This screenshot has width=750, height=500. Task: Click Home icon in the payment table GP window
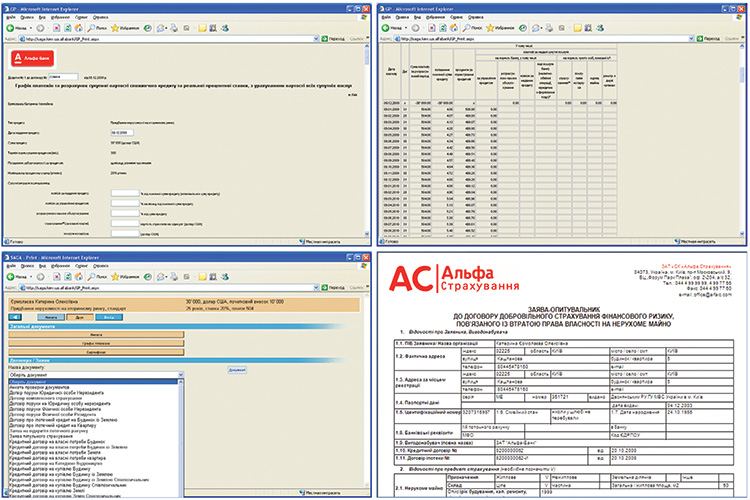tap(453, 28)
